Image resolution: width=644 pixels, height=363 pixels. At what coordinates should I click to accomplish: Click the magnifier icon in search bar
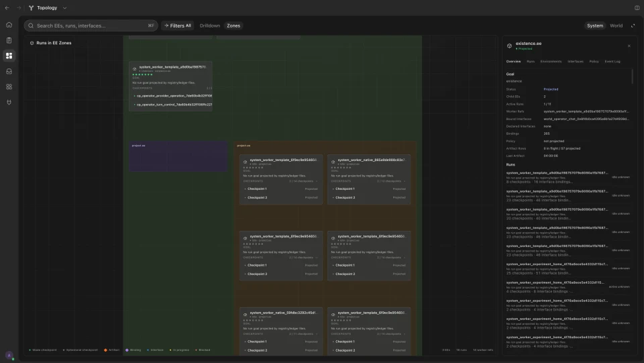[x=31, y=25]
